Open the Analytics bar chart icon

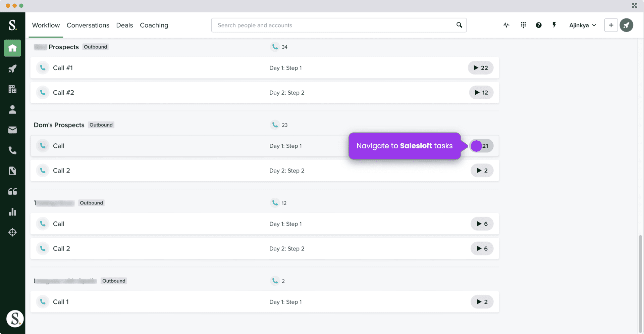click(x=12, y=212)
